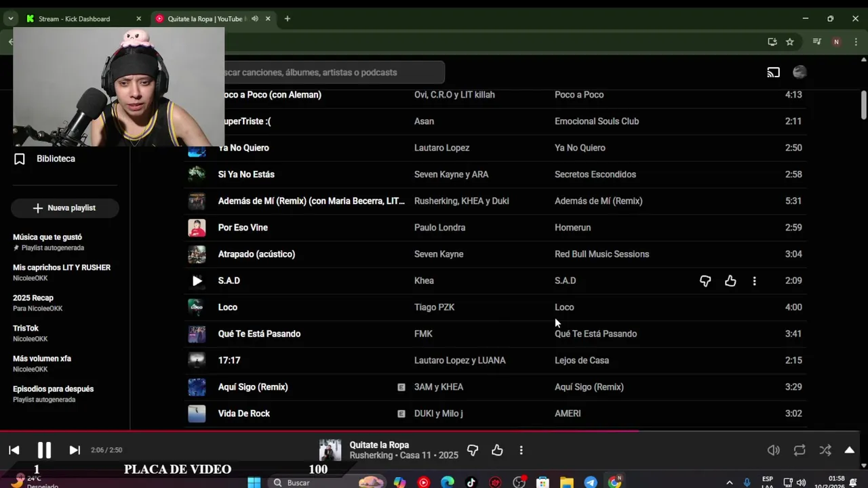Open the Windows Start menu
Viewport: 868px width, 488px height.
254,483
